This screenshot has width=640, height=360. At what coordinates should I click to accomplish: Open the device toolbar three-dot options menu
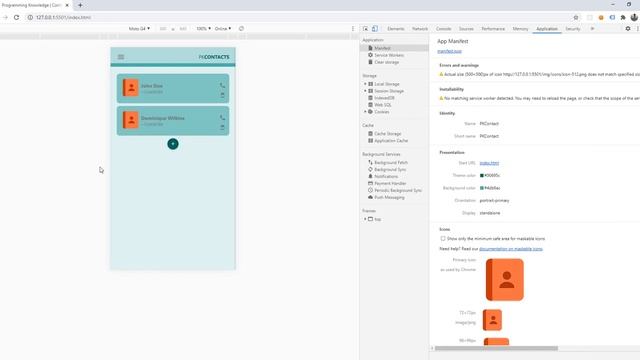point(353,29)
